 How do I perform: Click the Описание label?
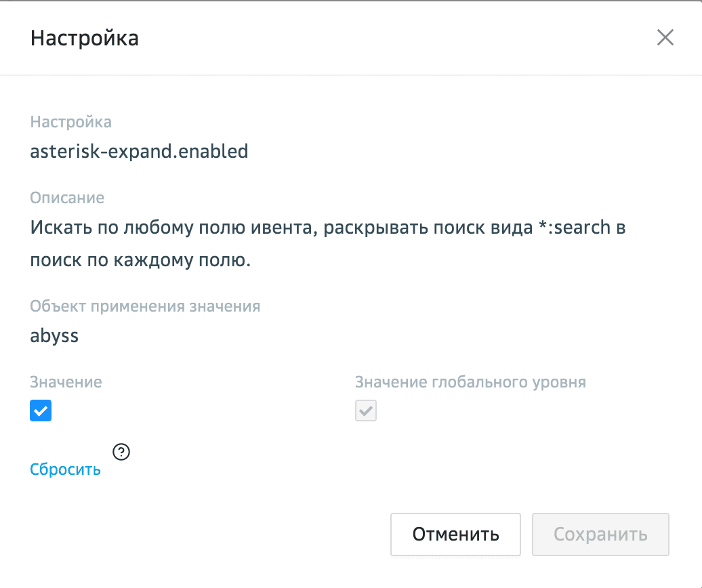67,198
